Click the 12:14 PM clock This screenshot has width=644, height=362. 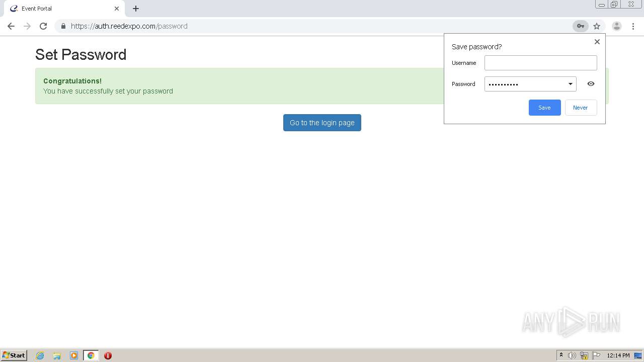618,355
